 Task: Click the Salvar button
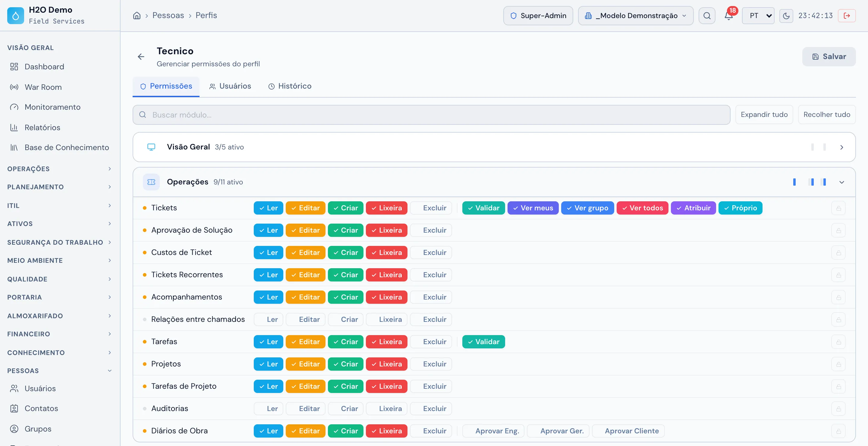829,57
